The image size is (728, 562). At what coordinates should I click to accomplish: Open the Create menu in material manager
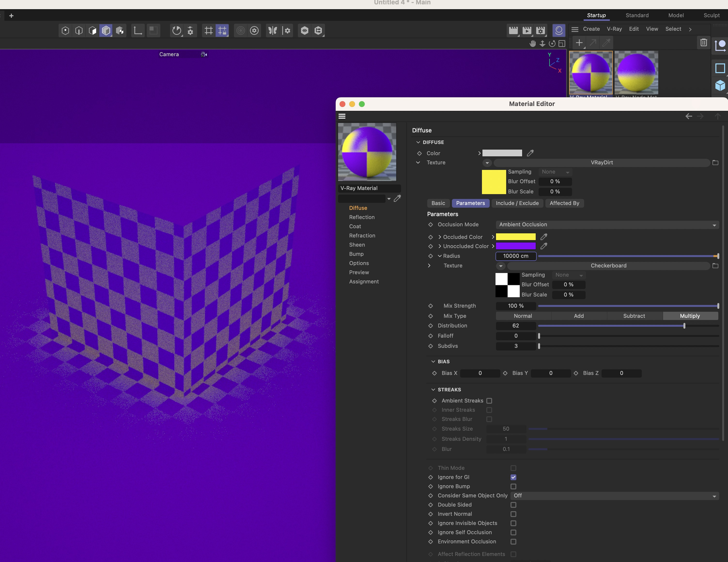591,29
